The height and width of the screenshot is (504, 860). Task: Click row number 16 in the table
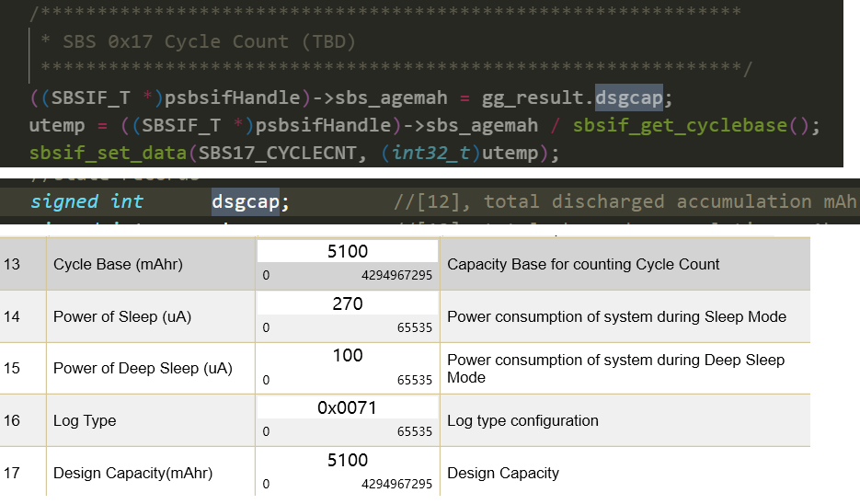12,420
